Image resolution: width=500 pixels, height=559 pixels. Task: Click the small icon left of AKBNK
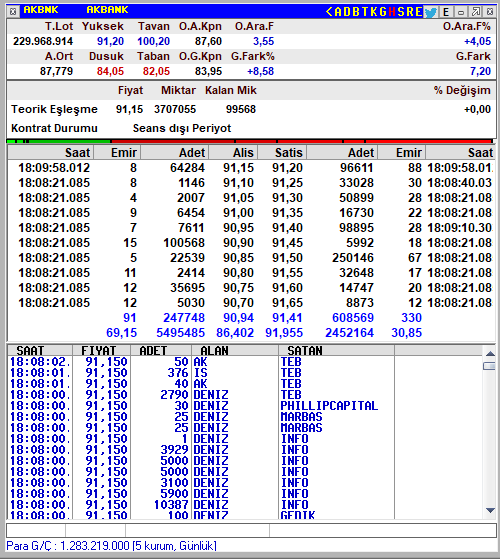(x=13, y=12)
